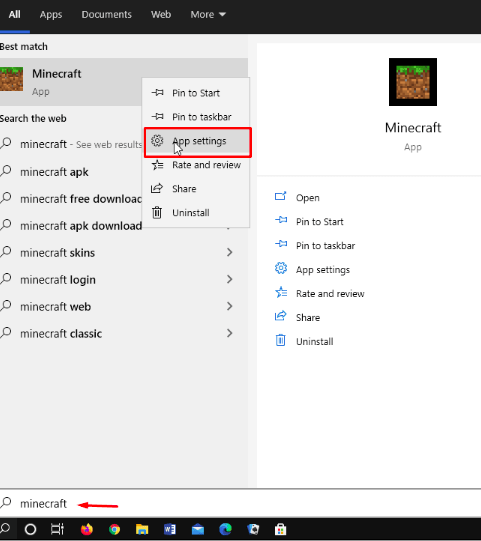Open File Explorer taskbar icon

pyautogui.click(x=142, y=529)
